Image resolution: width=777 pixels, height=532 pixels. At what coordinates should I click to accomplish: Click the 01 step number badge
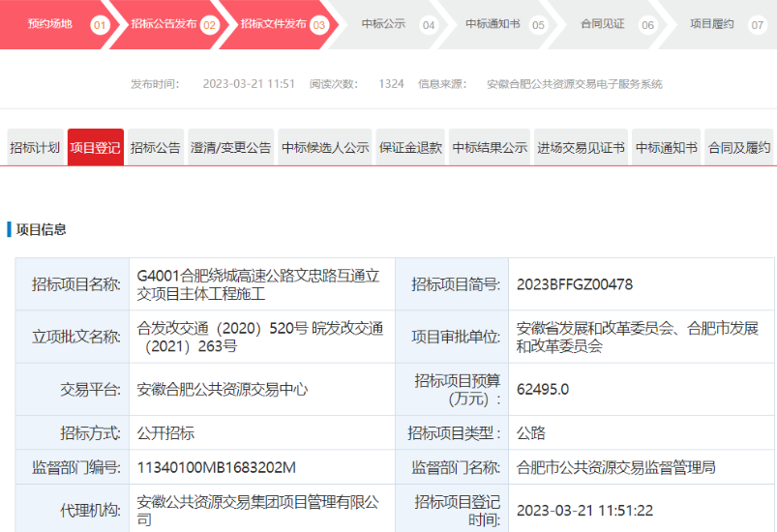point(100,25)
